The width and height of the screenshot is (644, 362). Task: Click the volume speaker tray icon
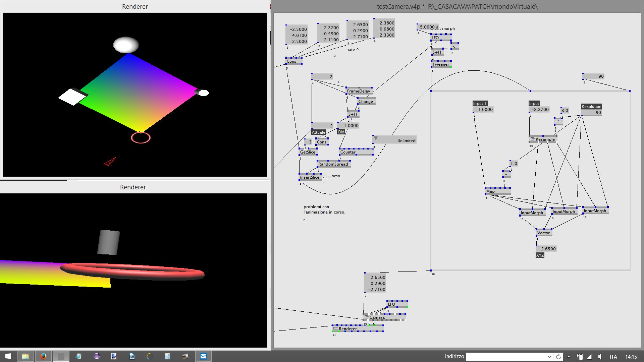tap(600, 357)
